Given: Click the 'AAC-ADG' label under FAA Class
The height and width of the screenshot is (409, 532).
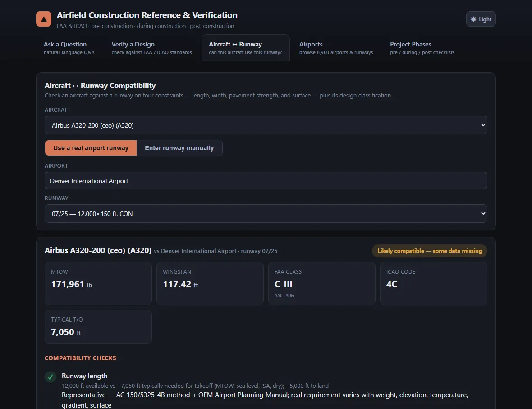Looking at the screenshot, I should (x=284, y=296).
